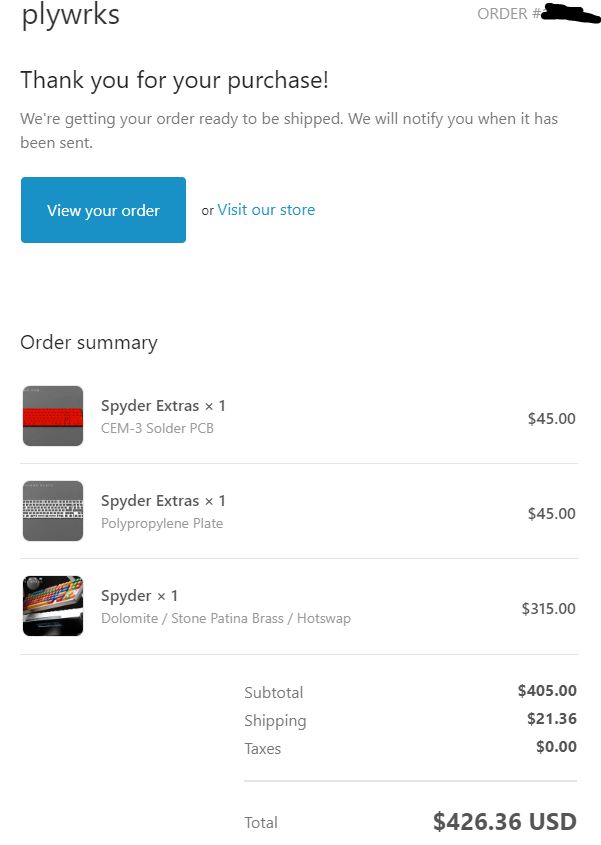The height and width of the screenshot is (845, 601).
Task: Open the Visit our store link
Action: (266, 210)
